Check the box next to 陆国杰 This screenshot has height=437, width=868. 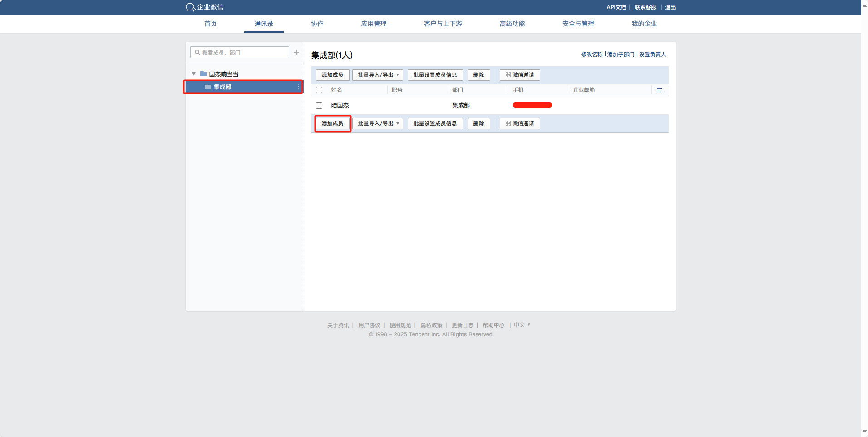pos(319,105)
